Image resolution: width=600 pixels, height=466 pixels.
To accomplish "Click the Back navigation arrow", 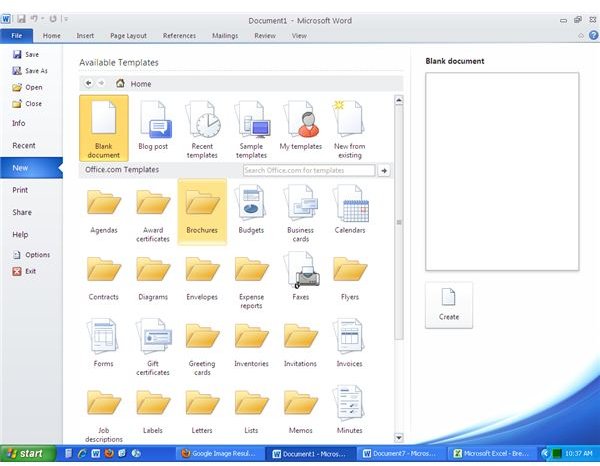I will point(88,83).
